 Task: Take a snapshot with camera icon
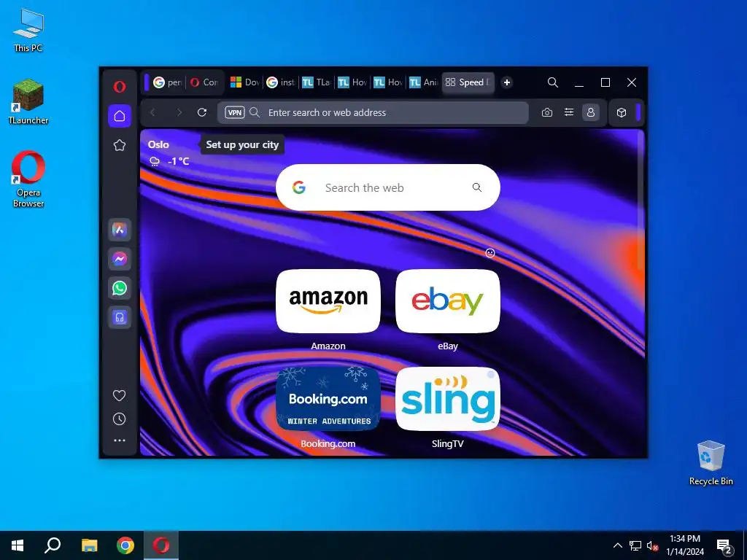547,112
